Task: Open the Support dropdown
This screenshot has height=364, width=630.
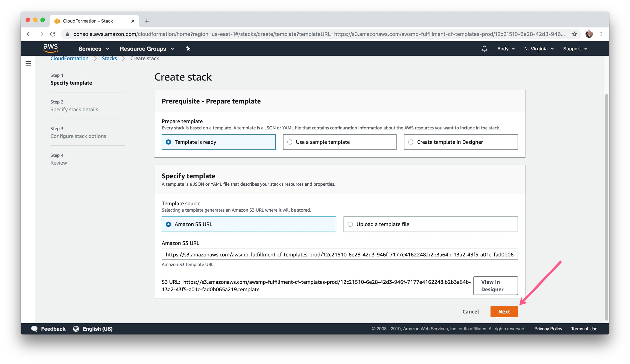Action: pyautogui.click(x=575, y=49)
